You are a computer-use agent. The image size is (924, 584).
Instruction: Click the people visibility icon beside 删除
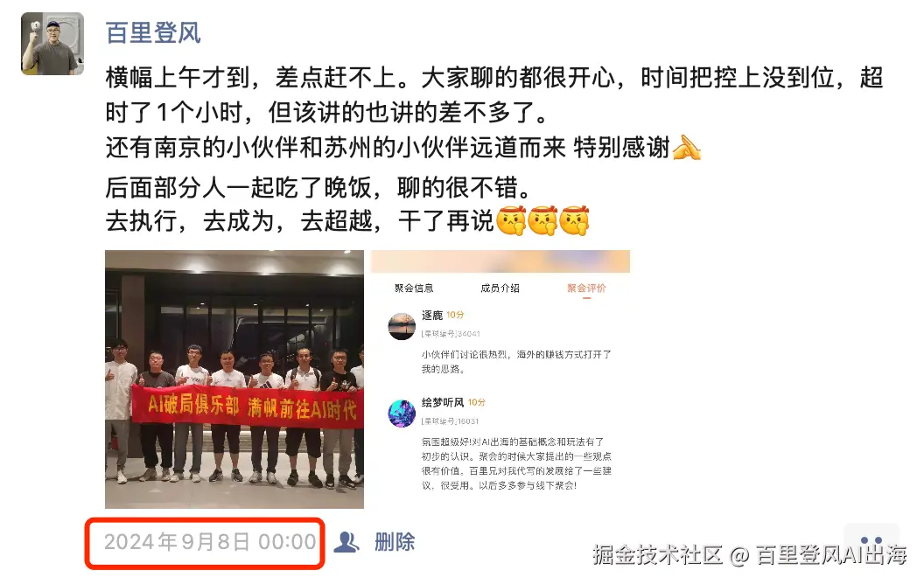point(346,542)
